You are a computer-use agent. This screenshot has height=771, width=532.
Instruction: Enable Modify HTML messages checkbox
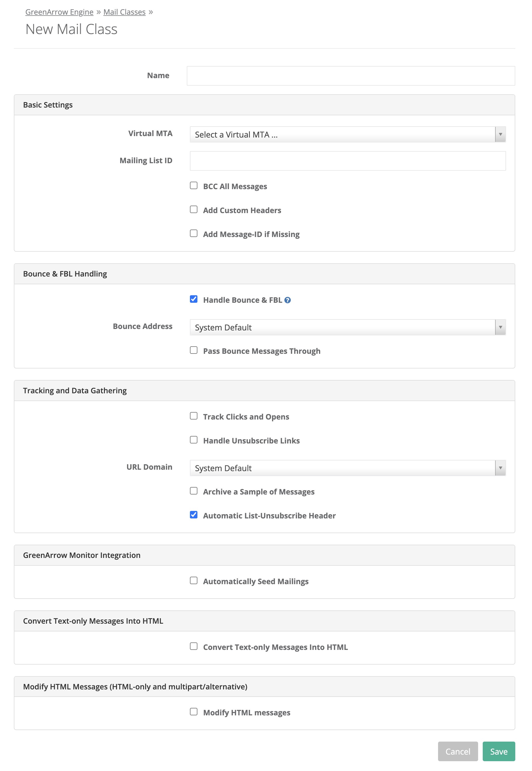[194, 712]
